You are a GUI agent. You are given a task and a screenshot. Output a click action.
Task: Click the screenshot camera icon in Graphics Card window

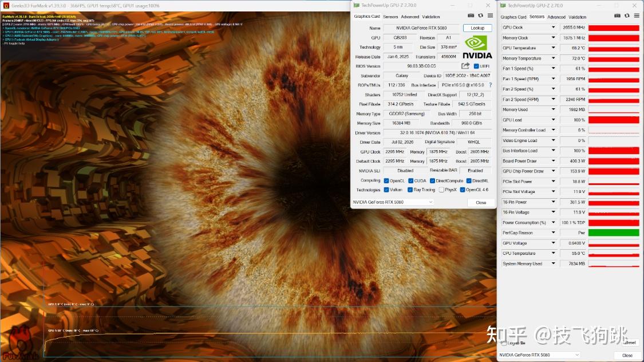pyautogui.click(x=471, y=15)
